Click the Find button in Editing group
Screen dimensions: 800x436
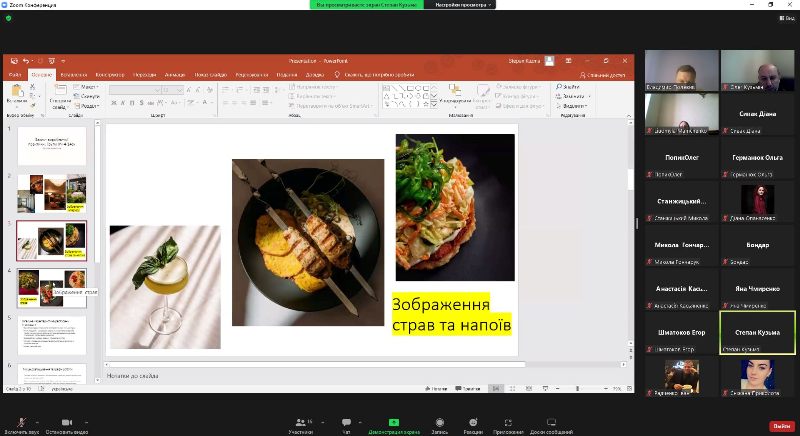(568, 87)
